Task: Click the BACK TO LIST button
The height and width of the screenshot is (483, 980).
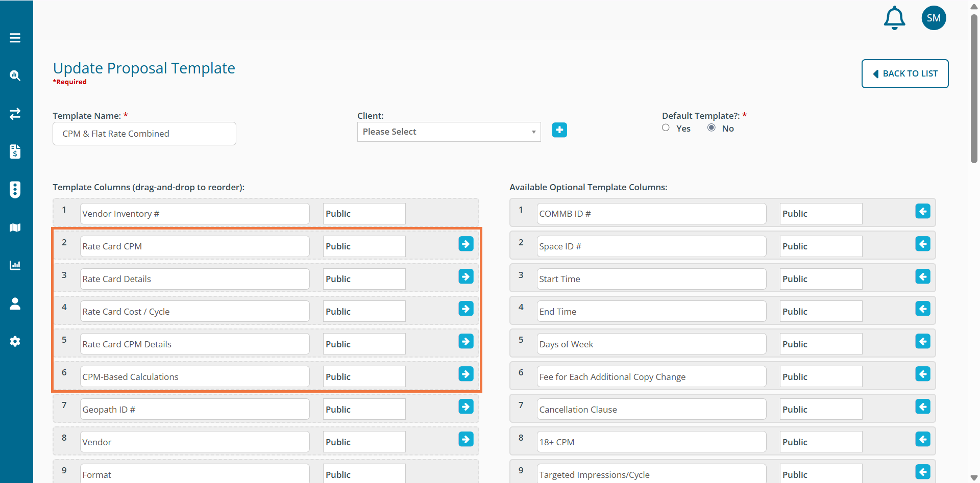Action: click(x=904, y=73)
